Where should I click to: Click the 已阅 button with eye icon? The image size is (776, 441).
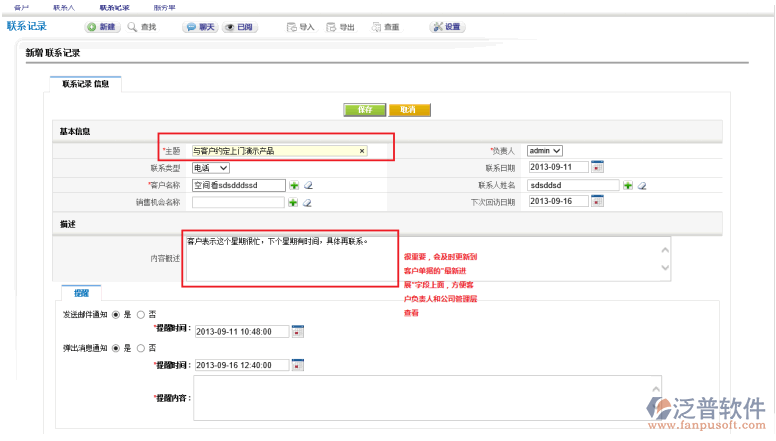pyautogui.click(x=240, y=27)
